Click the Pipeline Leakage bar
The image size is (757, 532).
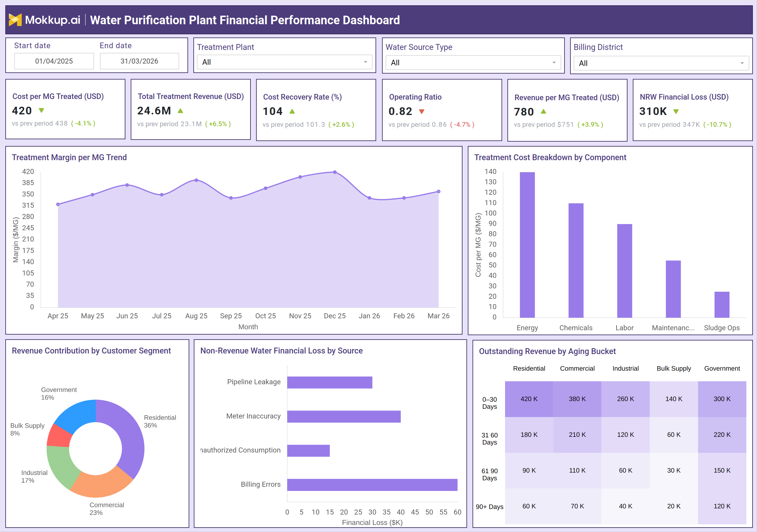pos(330,382)
